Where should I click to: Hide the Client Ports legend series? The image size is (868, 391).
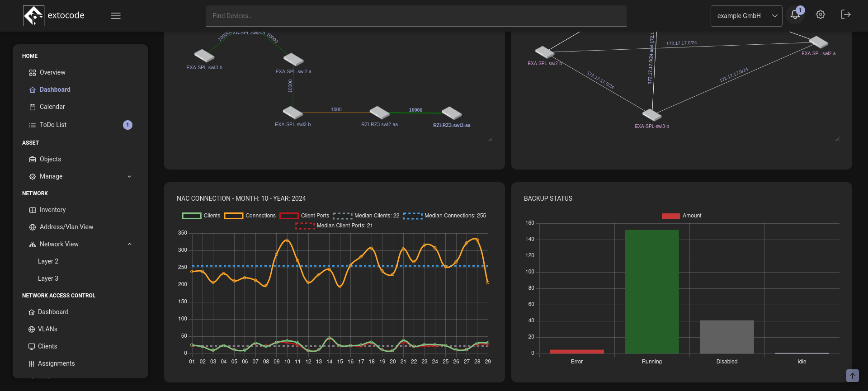coord(289,216)
